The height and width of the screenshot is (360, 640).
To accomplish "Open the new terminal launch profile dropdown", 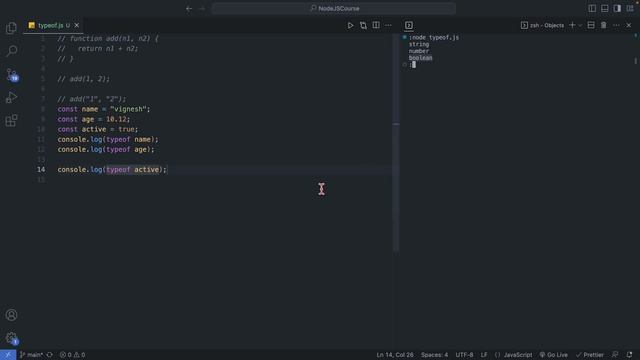I will [580, 25].
